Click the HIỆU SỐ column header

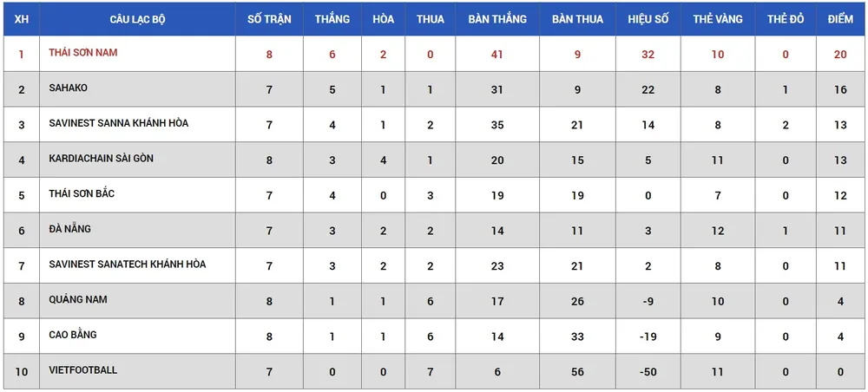[x=648, y=19]
